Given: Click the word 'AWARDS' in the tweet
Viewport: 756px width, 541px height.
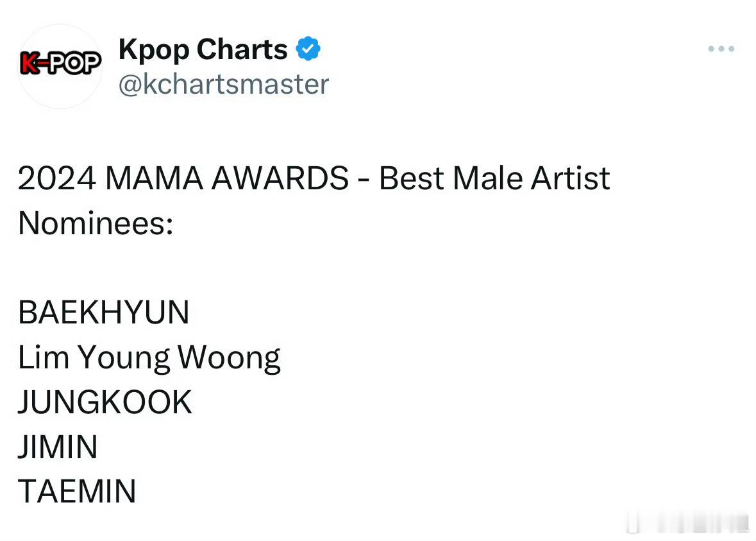Looking at the screenshot, I should tap(280, 178).
